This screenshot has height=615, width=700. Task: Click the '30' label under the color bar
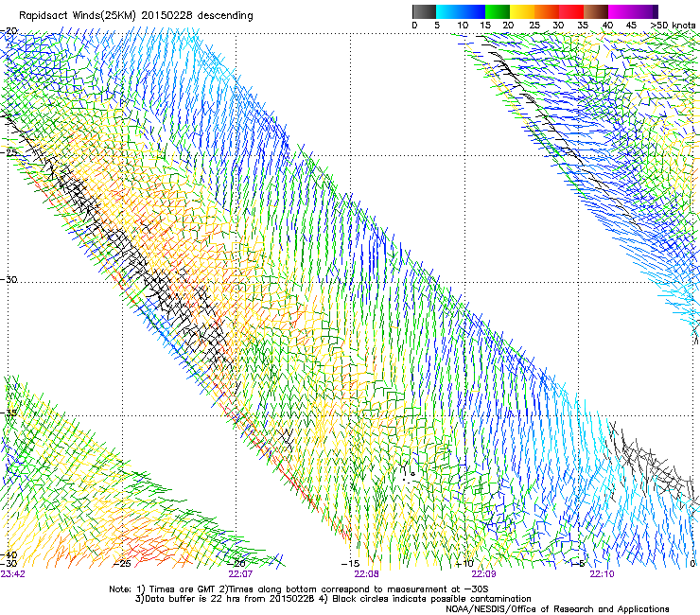pos(558,26)
